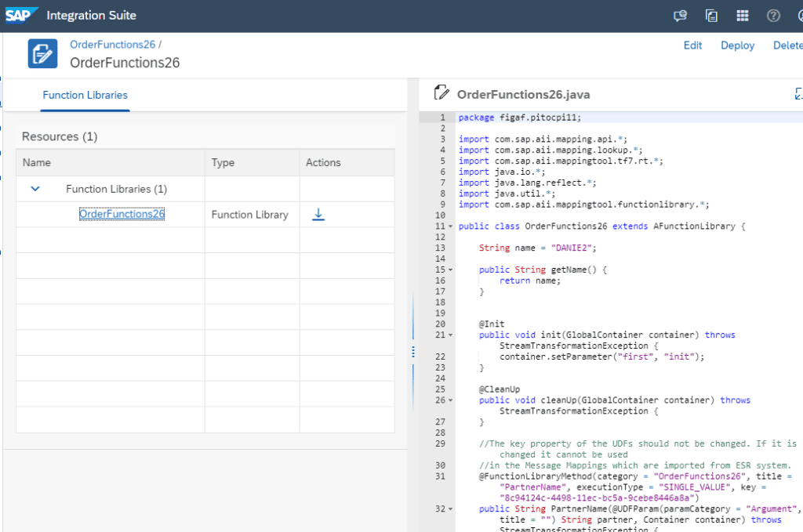Click the Actions column header

click(x=347, y=163)
